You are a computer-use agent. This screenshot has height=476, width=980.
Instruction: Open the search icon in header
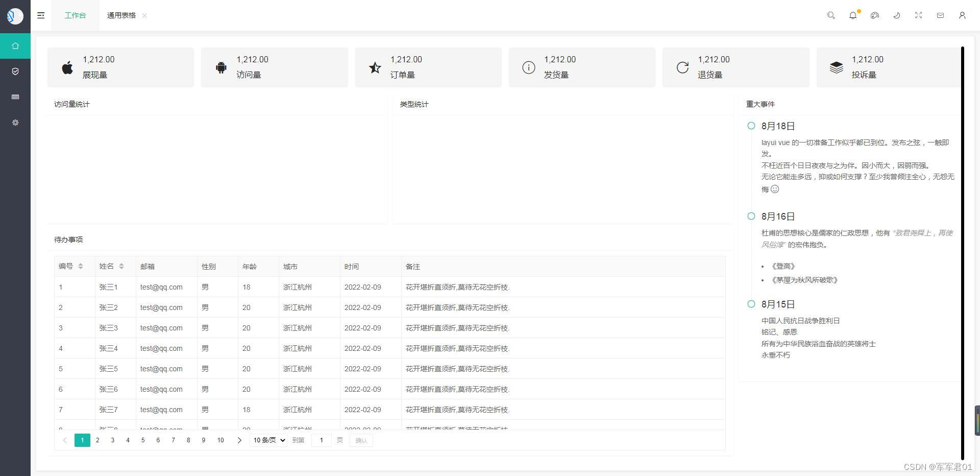pos(831,15)
